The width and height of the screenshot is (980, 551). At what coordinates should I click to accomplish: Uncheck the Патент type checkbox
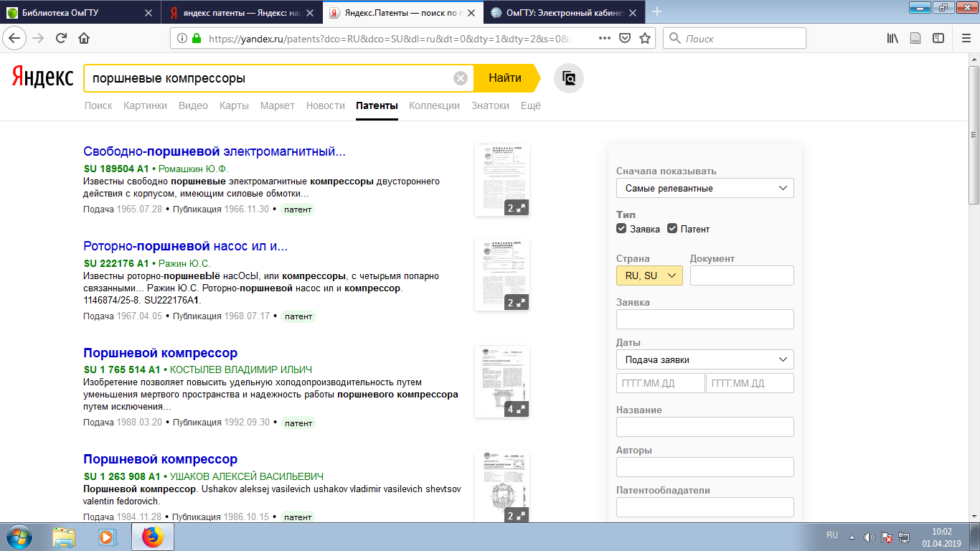click(672, 229)
